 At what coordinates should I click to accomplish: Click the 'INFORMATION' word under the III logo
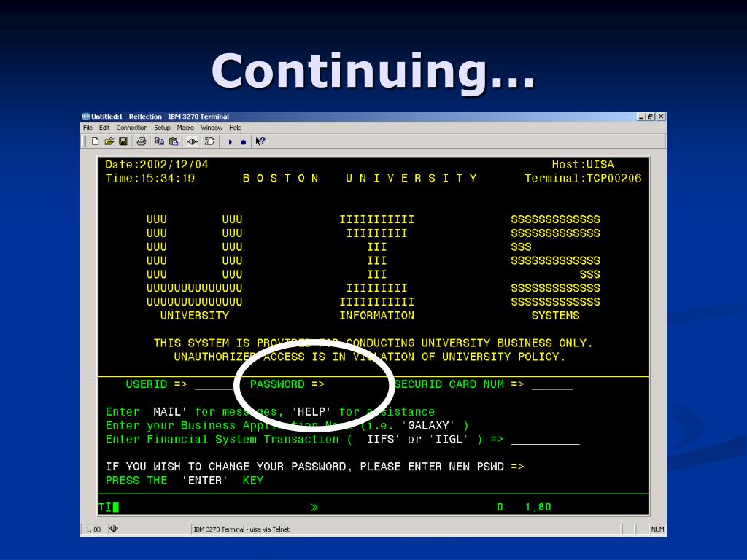click(x=377, y=316)
